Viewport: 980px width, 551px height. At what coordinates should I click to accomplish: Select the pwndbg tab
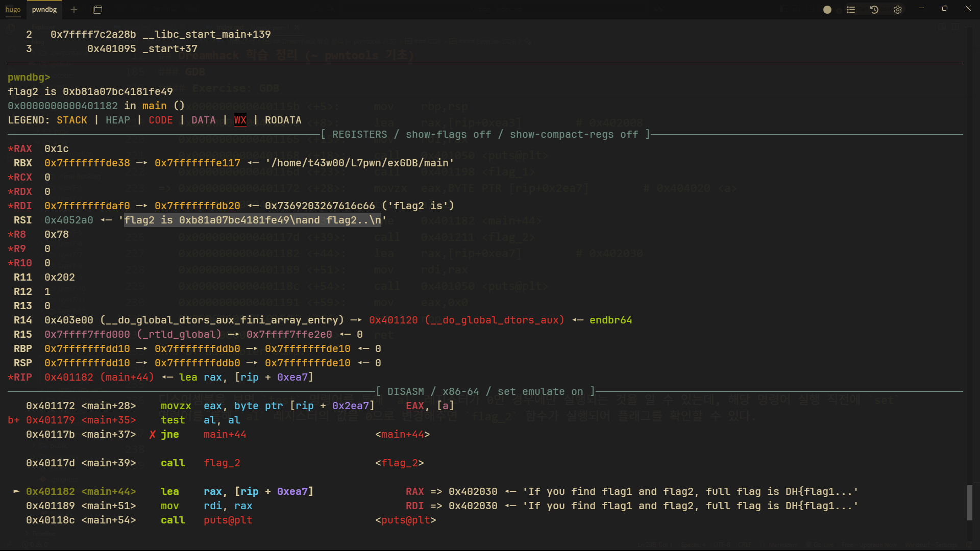click(x=44, y=9)
